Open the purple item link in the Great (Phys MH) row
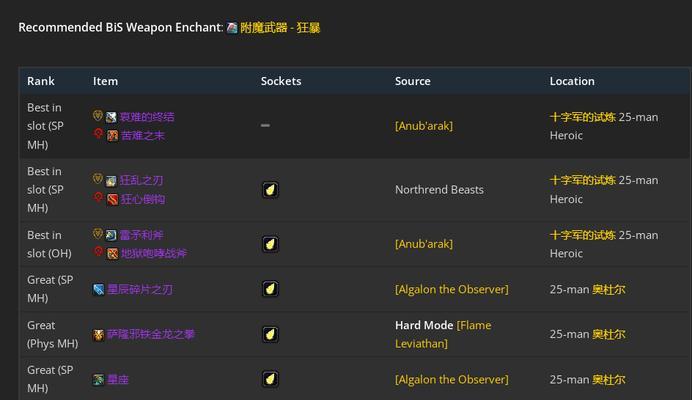692x400 pixels. point(150,335)
